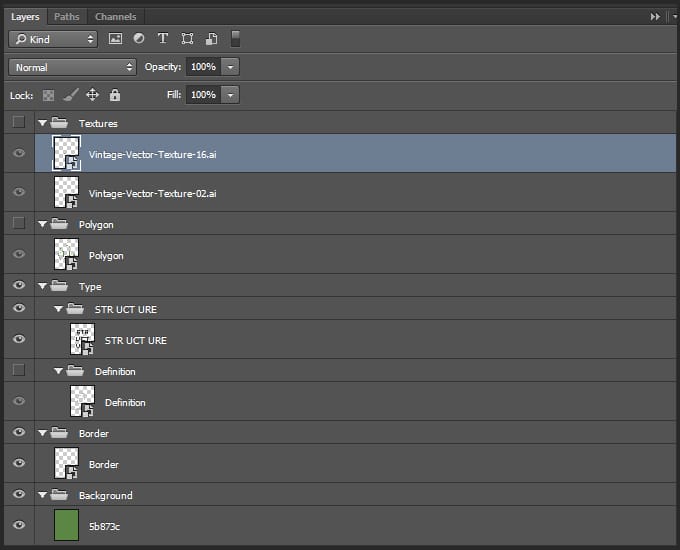Click the STR UCT URE layer thumbnail

pyautogui.click(x=82, y=339)
